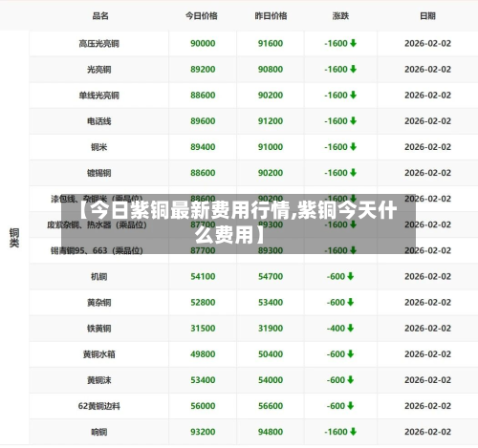Click the down arrow in 响铜 row
The image size is (478, 448).
(353, 432)
